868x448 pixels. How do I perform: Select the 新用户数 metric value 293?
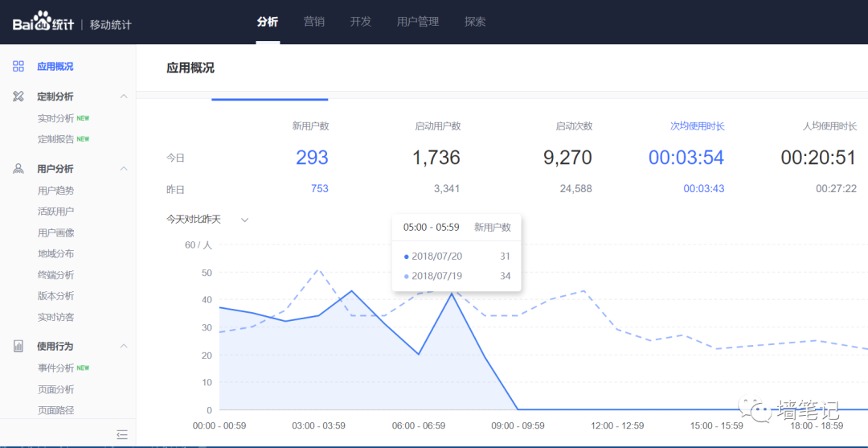click(x=312, y=158)
